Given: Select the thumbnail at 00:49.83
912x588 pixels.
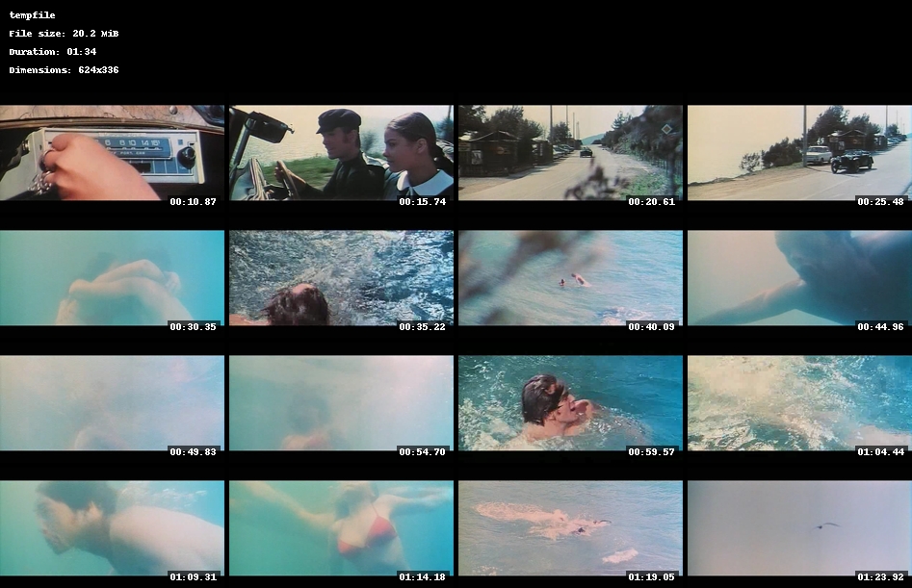Looking at the screenshot, I should 112,403.
